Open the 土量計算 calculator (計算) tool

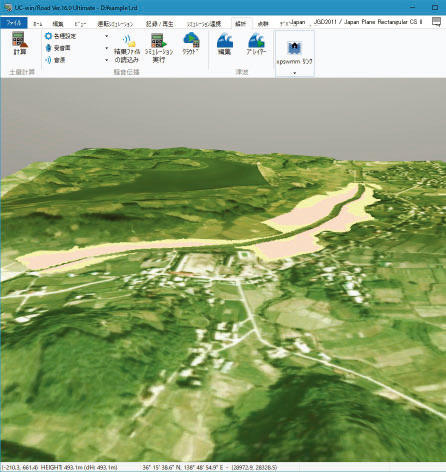pos(20,43)
